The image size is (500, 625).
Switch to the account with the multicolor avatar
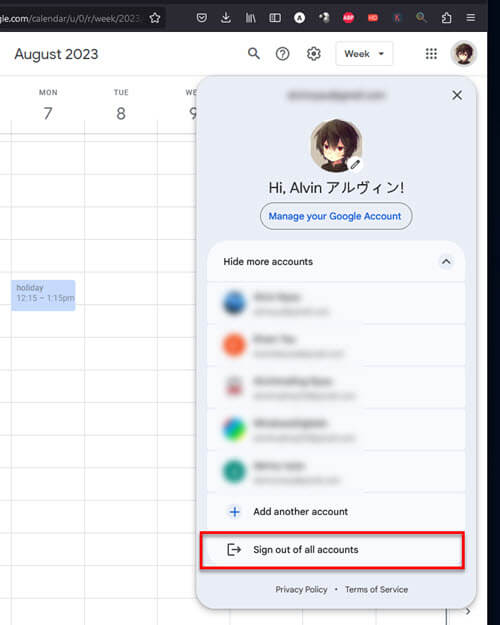coord(336,430)
